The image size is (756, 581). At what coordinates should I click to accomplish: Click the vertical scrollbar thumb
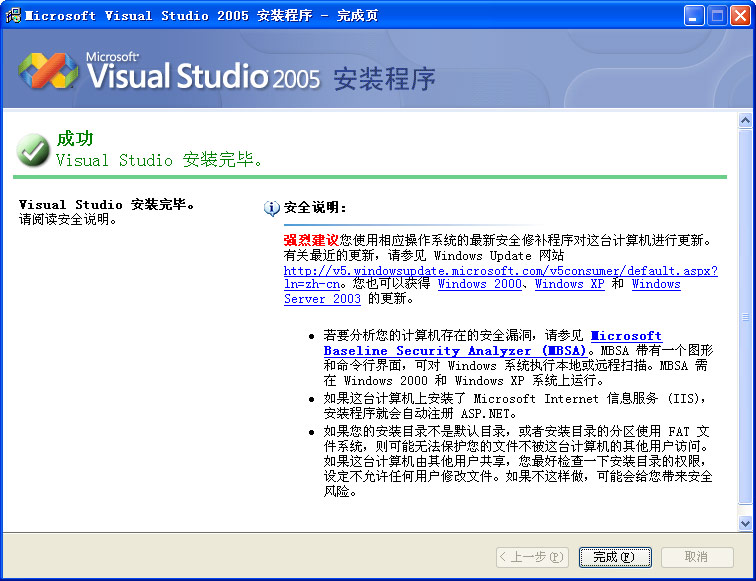coord(745,316)
